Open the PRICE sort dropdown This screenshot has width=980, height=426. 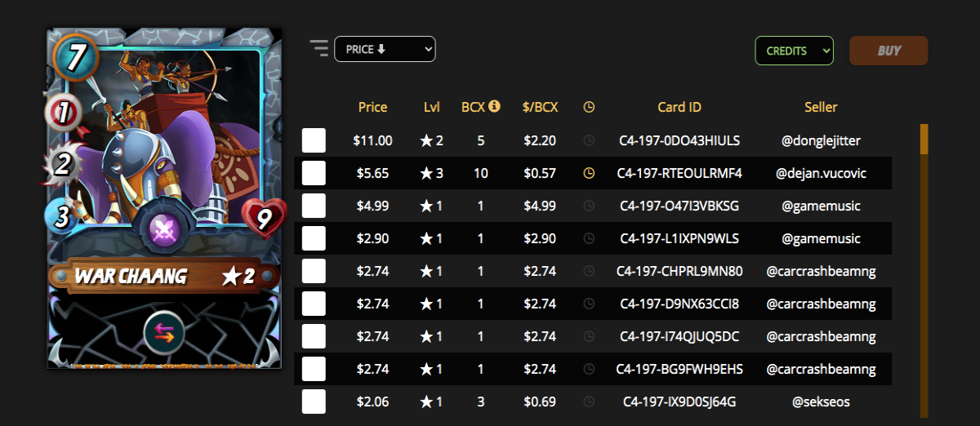(385, 49)
